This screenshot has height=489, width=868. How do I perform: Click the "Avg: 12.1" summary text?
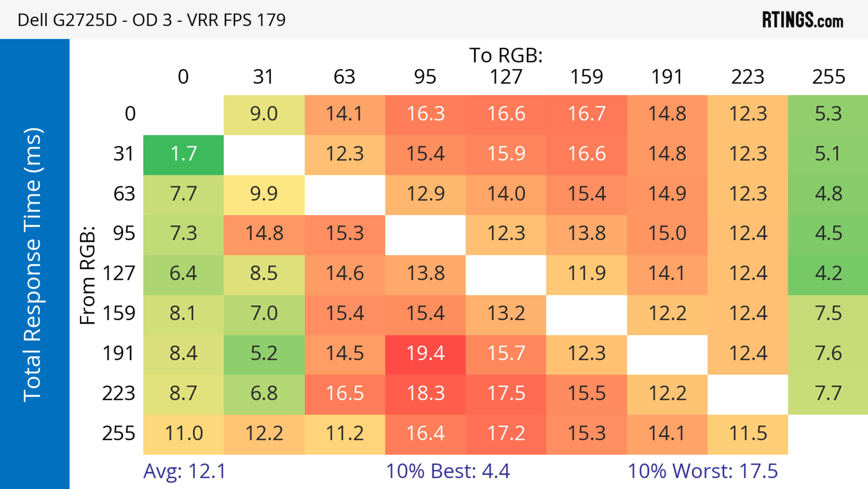[x=184, y=471]
